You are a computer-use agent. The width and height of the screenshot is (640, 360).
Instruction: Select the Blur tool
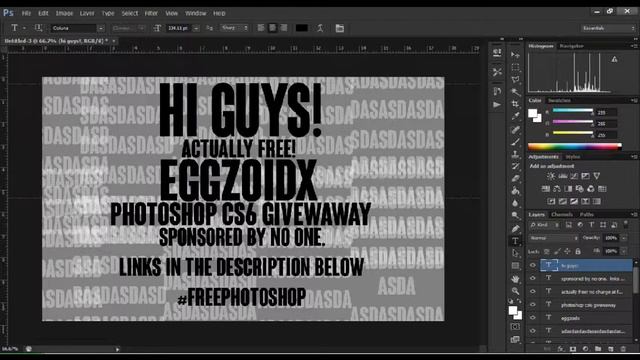pyautogui.click(x=516, y=203)
